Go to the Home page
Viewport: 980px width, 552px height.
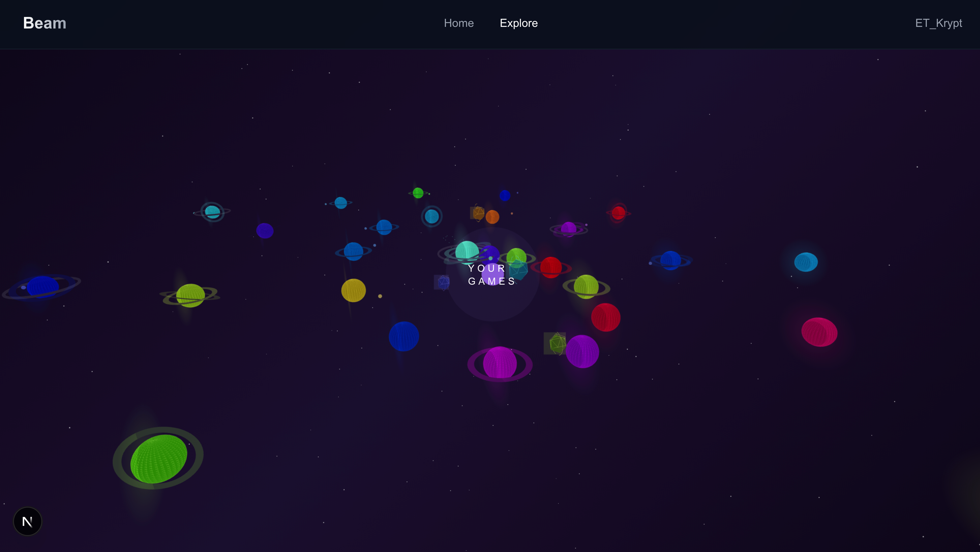click(458, 23)
